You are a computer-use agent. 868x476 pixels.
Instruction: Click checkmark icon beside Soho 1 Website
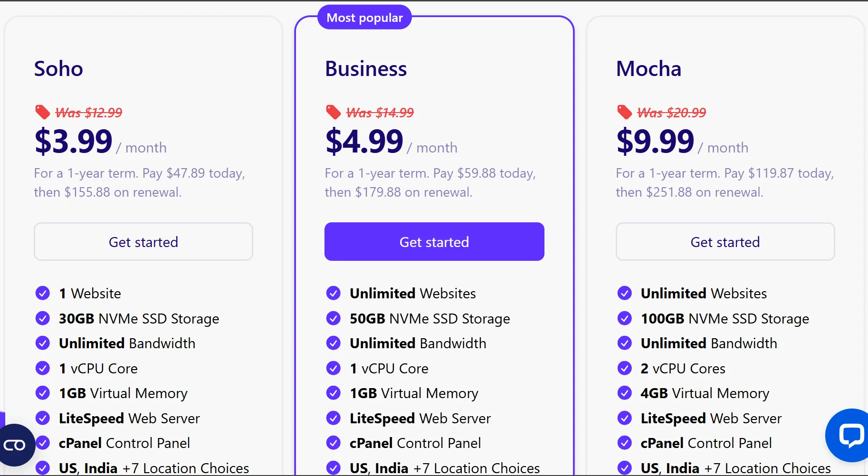tap(43, 293)
